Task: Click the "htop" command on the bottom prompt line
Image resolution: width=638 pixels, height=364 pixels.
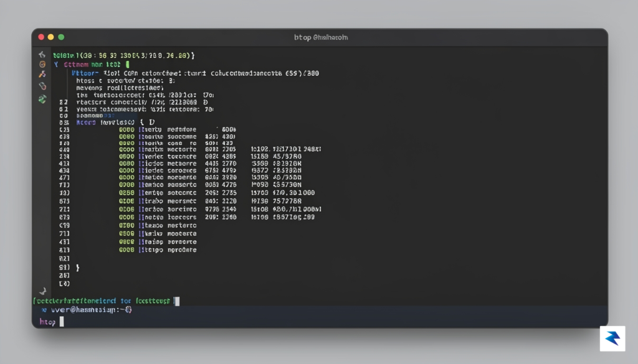Action: [x=47, y=322]
